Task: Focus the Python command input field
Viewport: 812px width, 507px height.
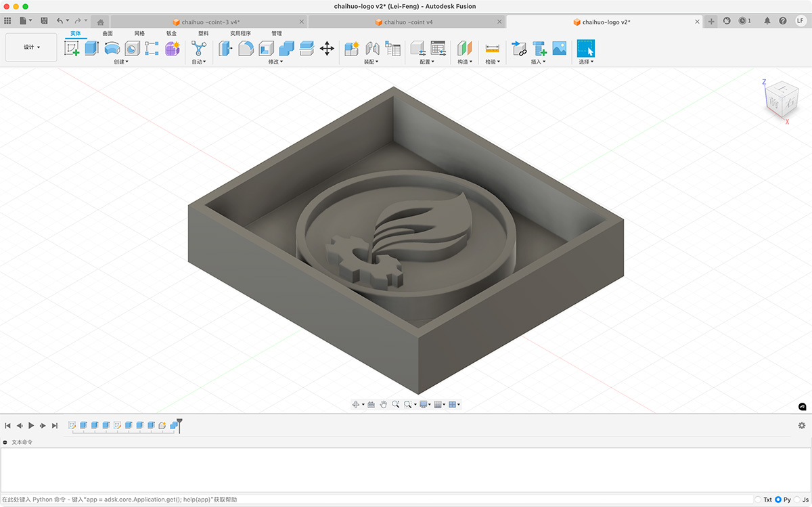Action: (376, 500)
